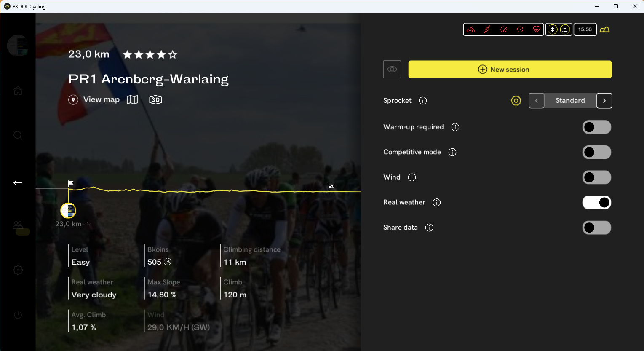Maximize the BKOOL Cycling window
Viewport: 644px width, 351px height.
(x=616, y=6)
